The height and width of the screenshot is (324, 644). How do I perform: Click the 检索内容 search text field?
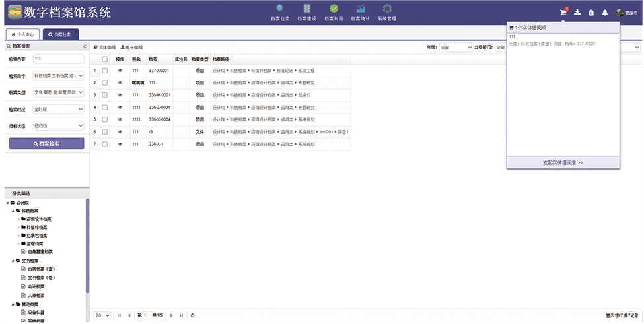click(x=59, y=59)
